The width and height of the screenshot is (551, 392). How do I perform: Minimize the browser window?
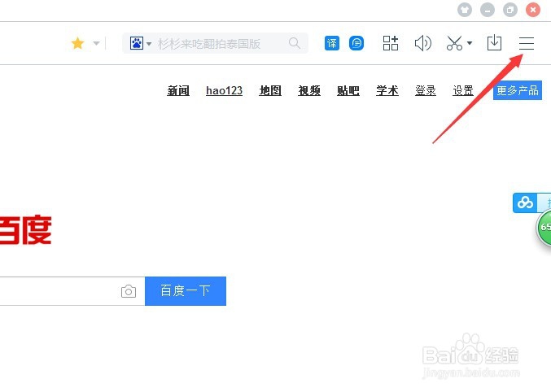tap(488, 10)
